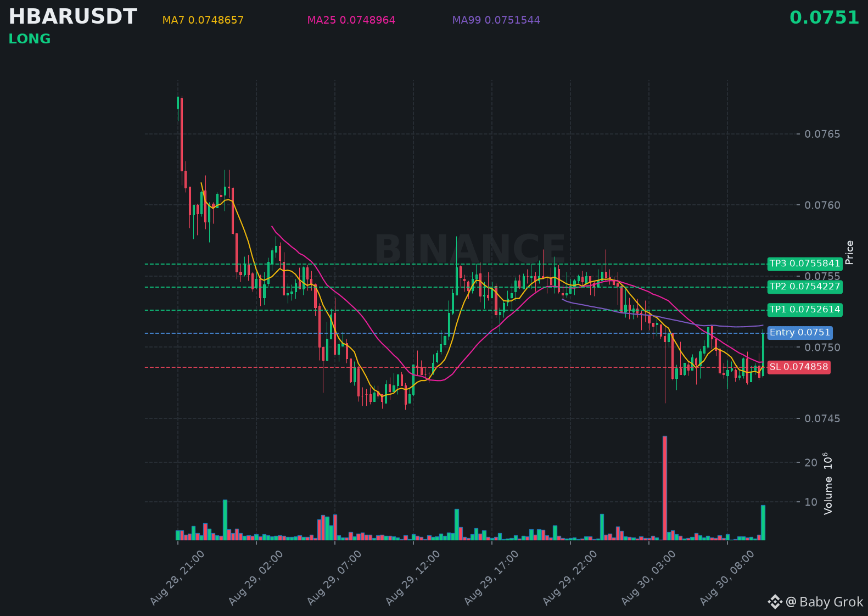Image resolution: width=868 pixels, height=616 pixels.
Task: Click the 0.0745 price axis tick
Action: [822, 418]
